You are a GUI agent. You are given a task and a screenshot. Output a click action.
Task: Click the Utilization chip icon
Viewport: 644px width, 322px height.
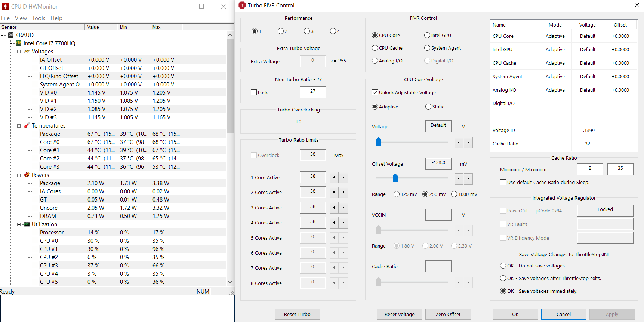coord(27,224)
